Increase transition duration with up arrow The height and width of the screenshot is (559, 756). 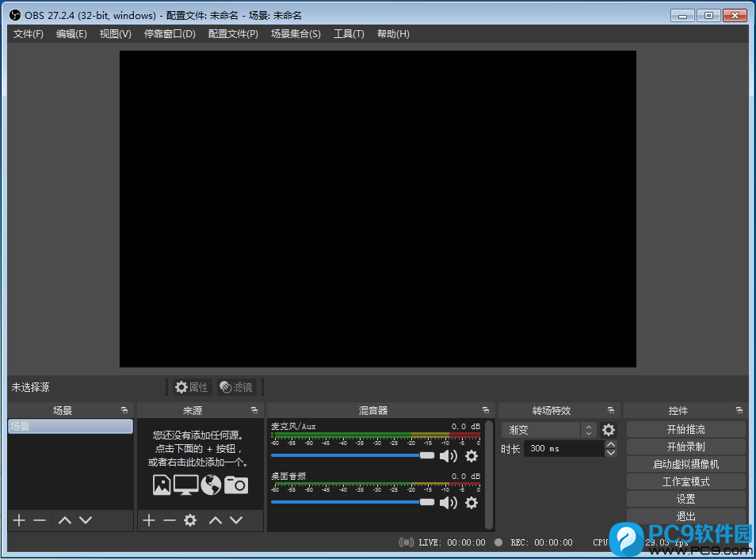coord(611,444)
